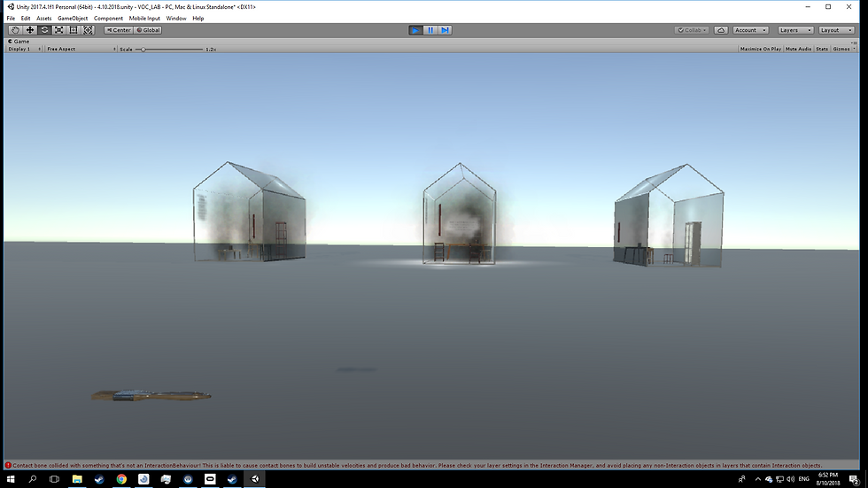Image resolution: width=868 pixels, height=488 pixels.
Task: Open the Window menu
Action: [176, 19]
